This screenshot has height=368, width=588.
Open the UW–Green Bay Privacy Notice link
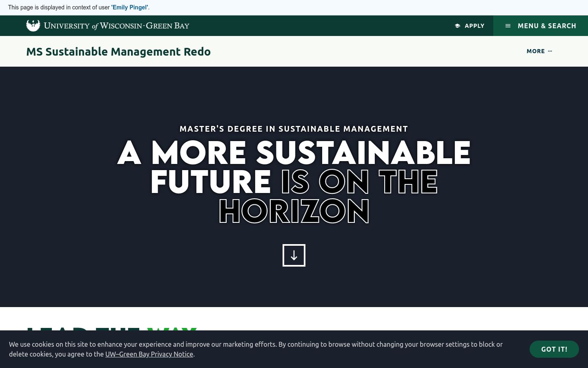coord(149,354)
